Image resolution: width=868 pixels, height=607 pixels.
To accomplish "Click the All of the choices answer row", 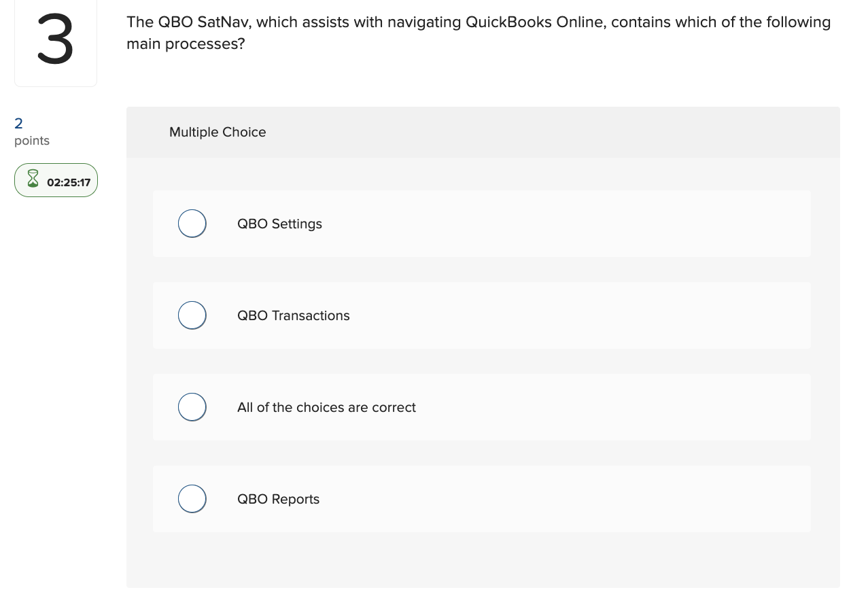I will [x=544, y=406].
